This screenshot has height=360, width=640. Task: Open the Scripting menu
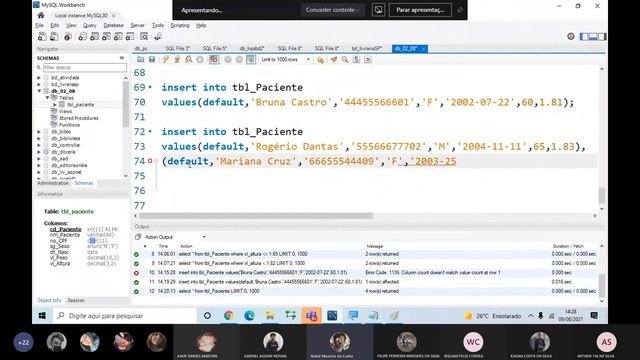tap(180, 25)
